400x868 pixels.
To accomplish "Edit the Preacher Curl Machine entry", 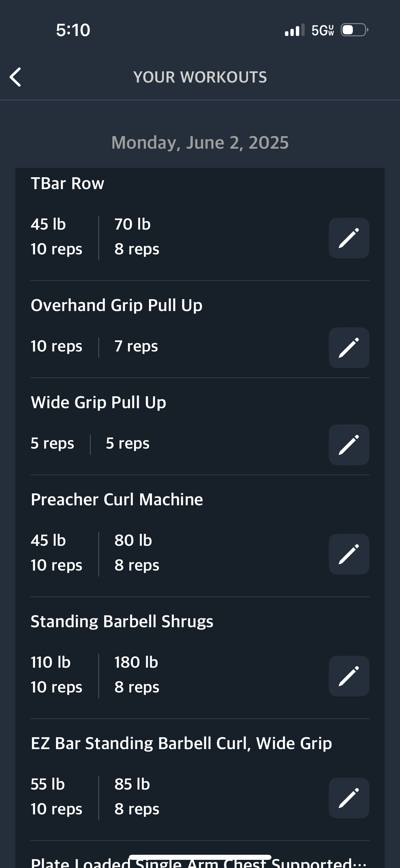I will [x=349, y=554].
